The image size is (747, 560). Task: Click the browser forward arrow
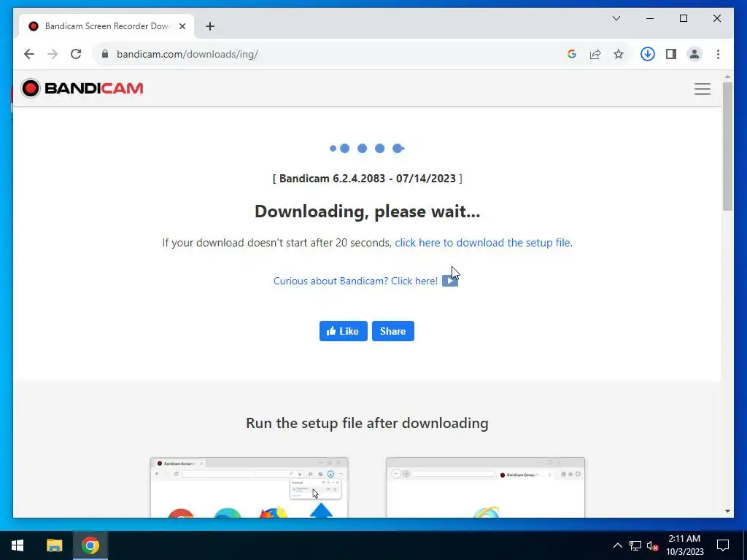53,54
